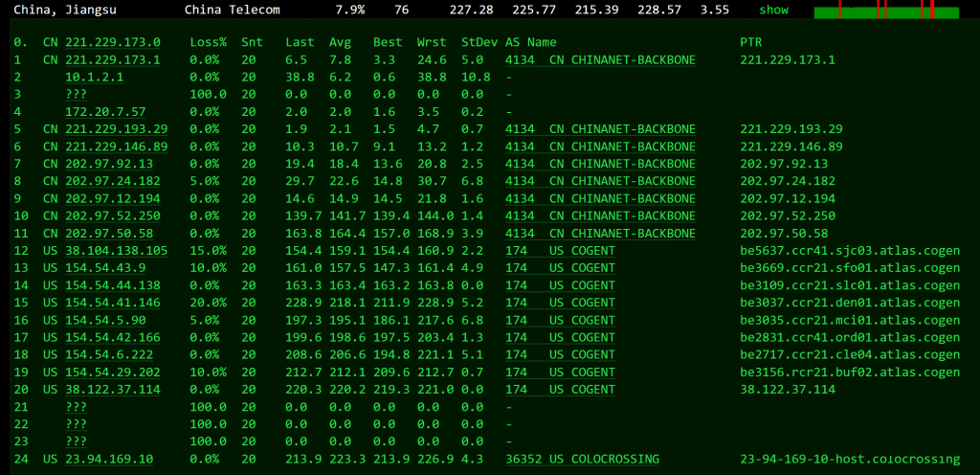Open CHINANET-BACKBONE AS link on hop 11
Screen dimensions: 980x475
point(600,234)
